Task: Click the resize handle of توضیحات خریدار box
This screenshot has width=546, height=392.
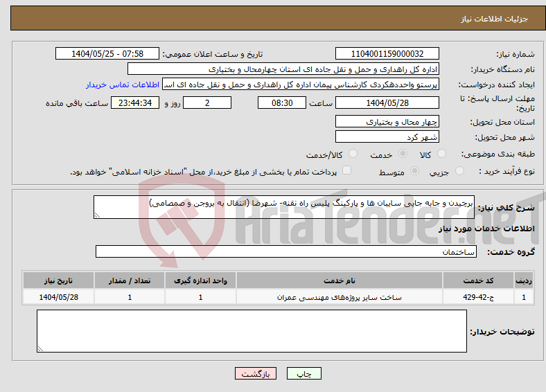Action: (x=40, y=349)
